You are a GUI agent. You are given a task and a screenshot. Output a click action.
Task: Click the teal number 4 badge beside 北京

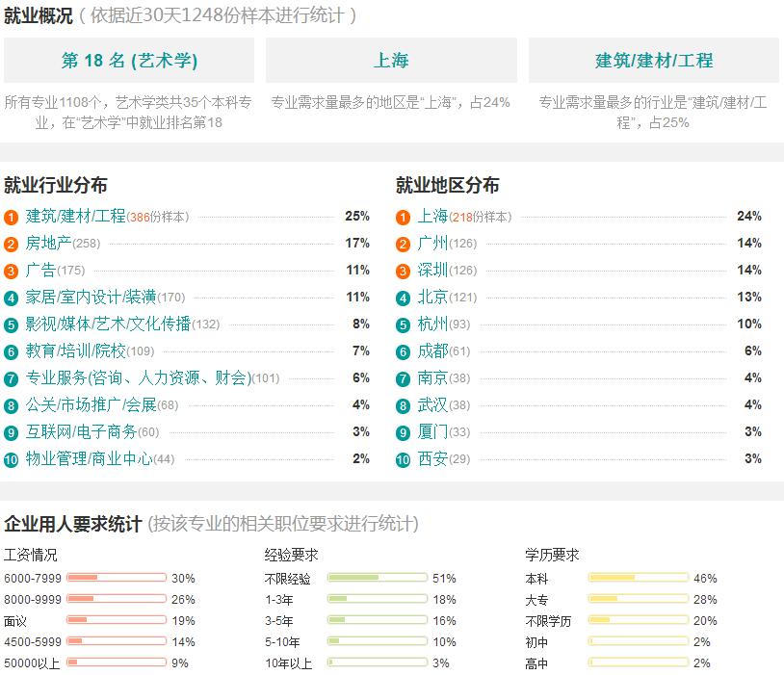coord(403,299)
